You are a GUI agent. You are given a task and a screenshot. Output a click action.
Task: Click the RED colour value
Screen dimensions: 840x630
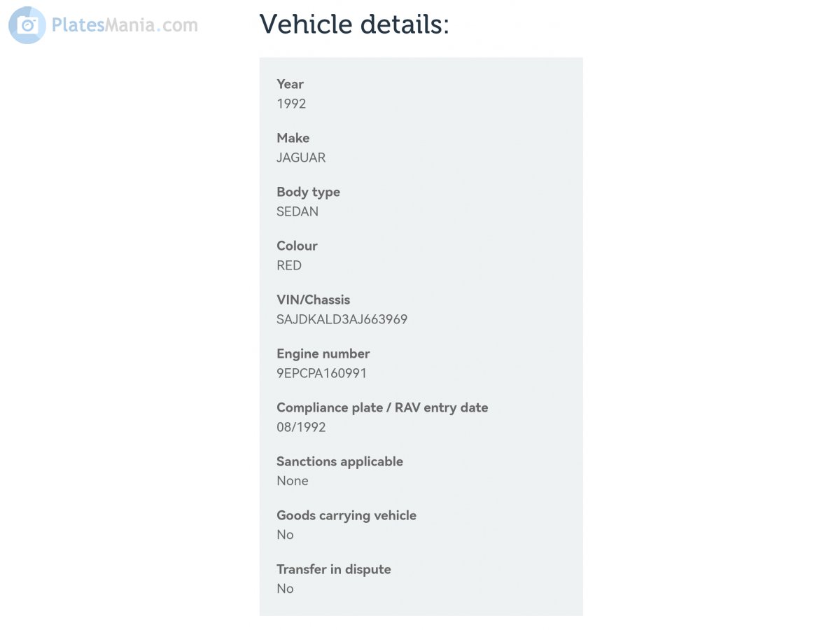(289, 265)
